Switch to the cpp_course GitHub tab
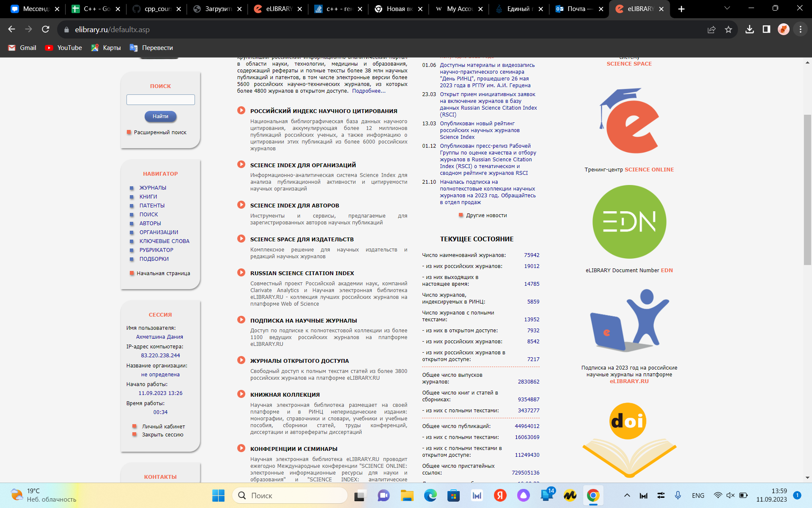 [x=157, y=9]
